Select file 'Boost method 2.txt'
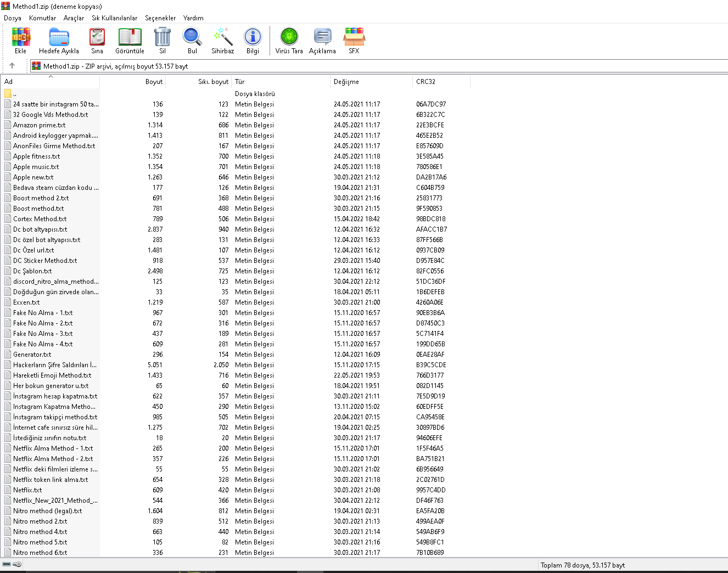This screenshot has height=573, width=728. (41, 198)
